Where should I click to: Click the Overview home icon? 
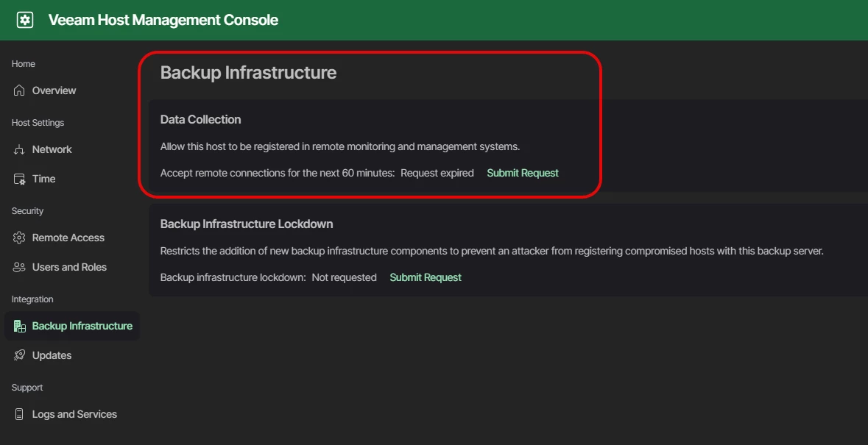point(19,90)
